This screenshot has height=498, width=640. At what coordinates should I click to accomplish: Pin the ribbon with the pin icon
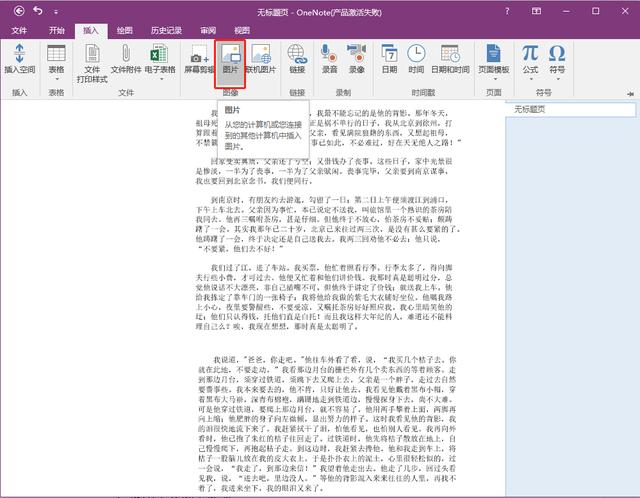point(631,94)
